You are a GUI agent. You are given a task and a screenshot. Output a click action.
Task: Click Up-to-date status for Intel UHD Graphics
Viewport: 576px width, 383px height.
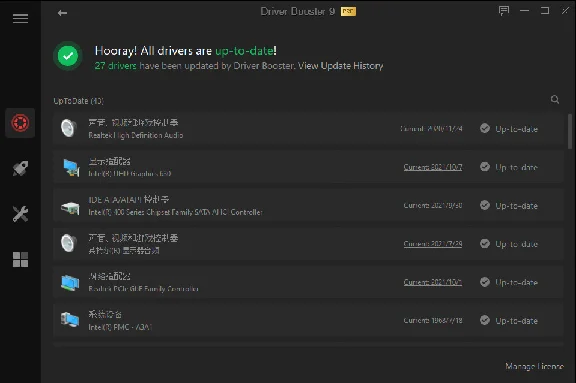coord(509,167)
